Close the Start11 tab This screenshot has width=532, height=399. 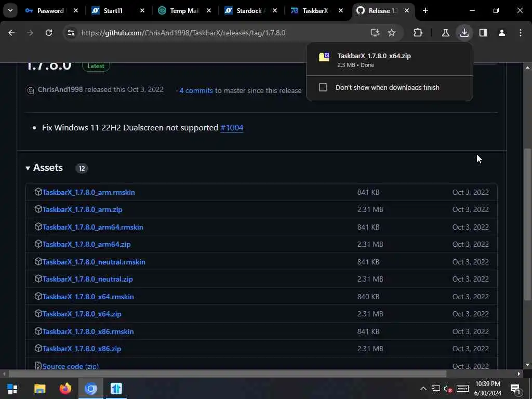click(x=142, y=11)
